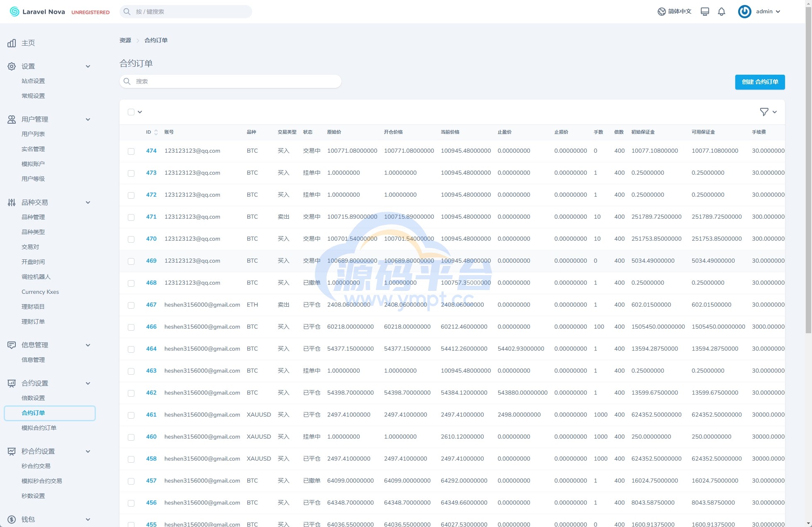This screenshot has height=527, width=812.
Task: Go to 品种管理 in sidebar
Action: pos(33,217)
